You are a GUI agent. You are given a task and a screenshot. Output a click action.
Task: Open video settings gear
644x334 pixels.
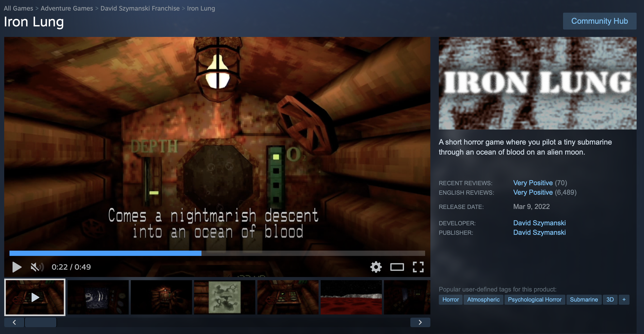pos(376,267)
